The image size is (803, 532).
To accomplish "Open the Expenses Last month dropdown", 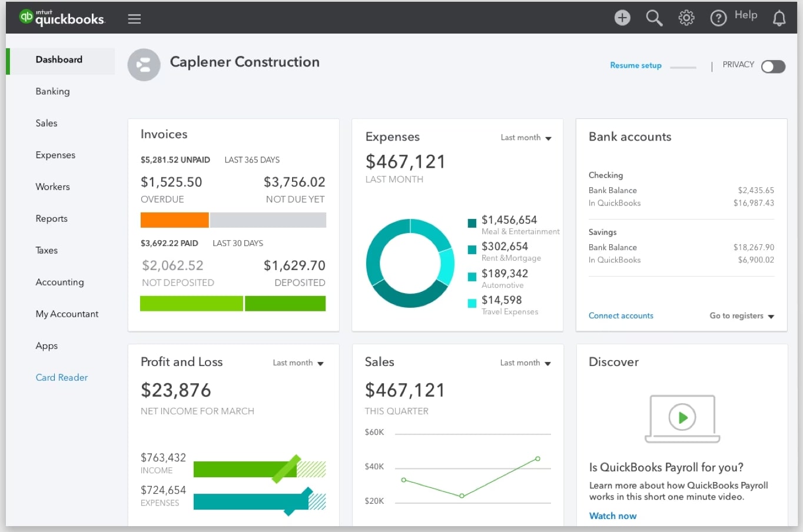I will click(x=526, y=137).
